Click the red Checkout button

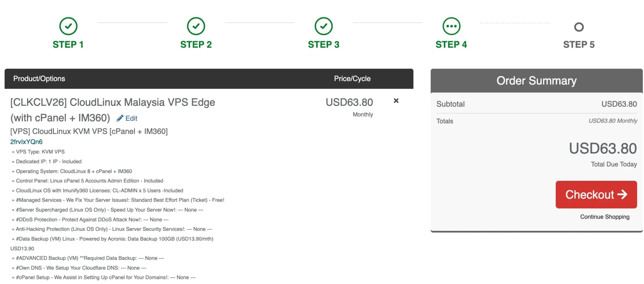pyautogui.click(x=596, y=194)
